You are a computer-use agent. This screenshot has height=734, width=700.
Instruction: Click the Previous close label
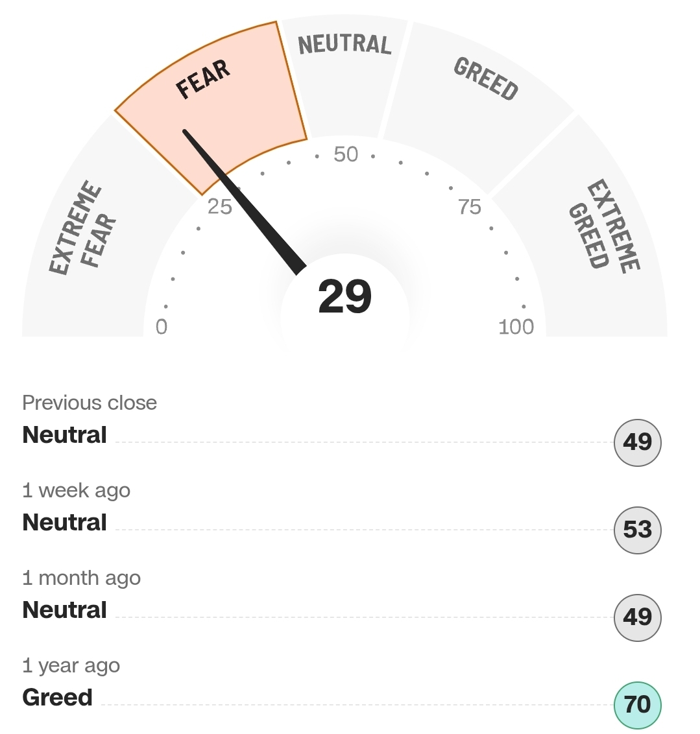click(90, 403)
